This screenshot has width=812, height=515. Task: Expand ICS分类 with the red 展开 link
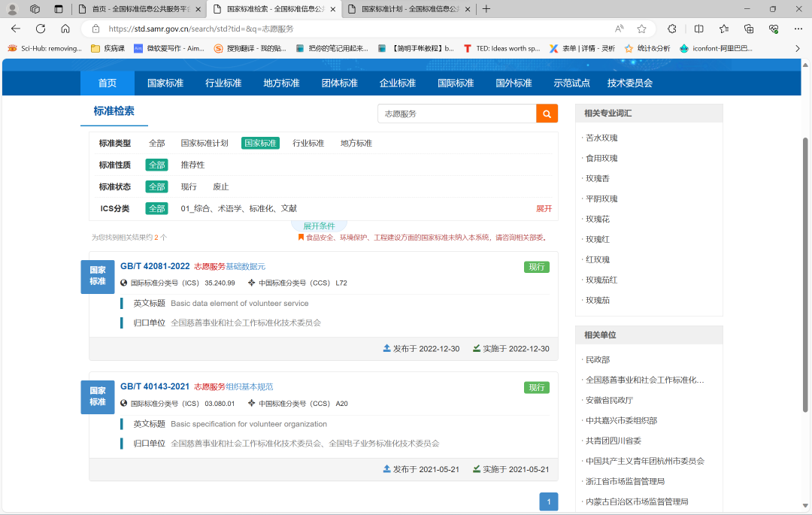(544, 208)
